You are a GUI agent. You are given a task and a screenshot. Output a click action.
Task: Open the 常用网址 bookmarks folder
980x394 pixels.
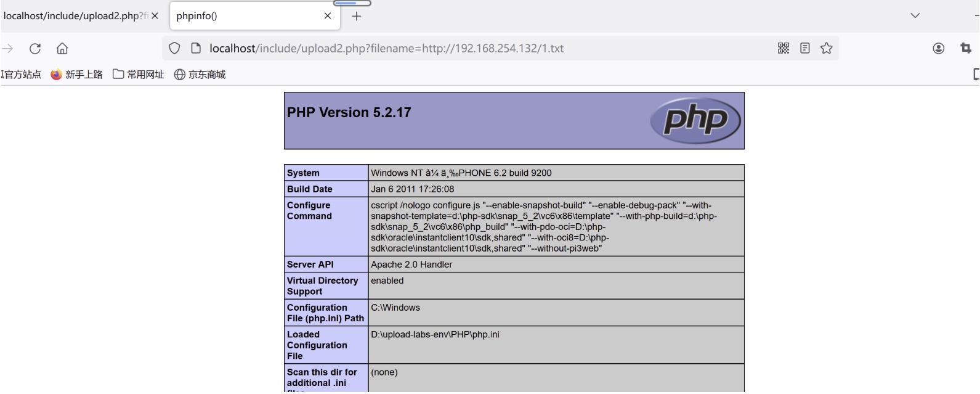[139, 75]
